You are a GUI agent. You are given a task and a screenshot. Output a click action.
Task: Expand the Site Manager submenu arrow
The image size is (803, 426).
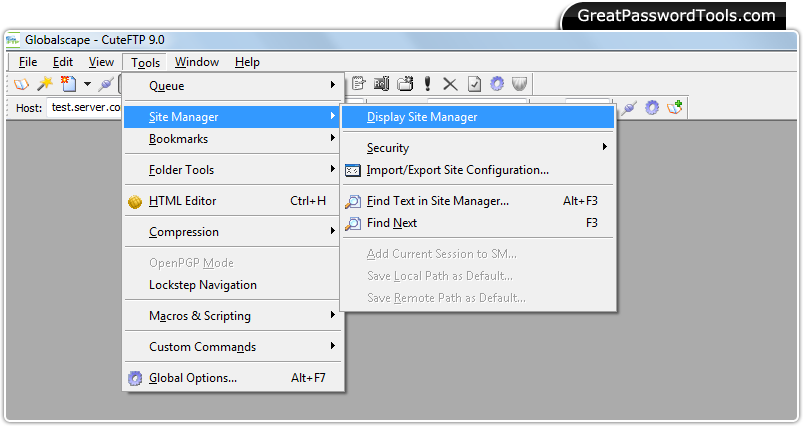pyautogui.click(x=333, y=116)
